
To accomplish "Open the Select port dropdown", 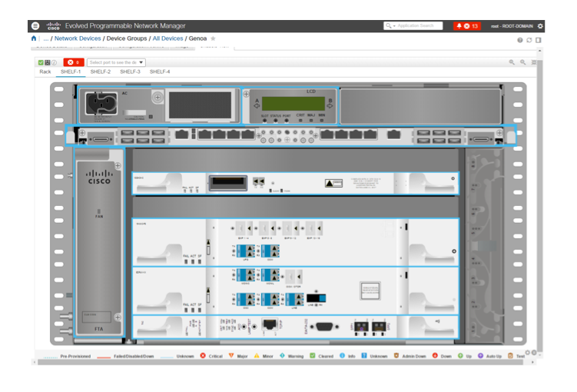I will click(x=116, y=62).
